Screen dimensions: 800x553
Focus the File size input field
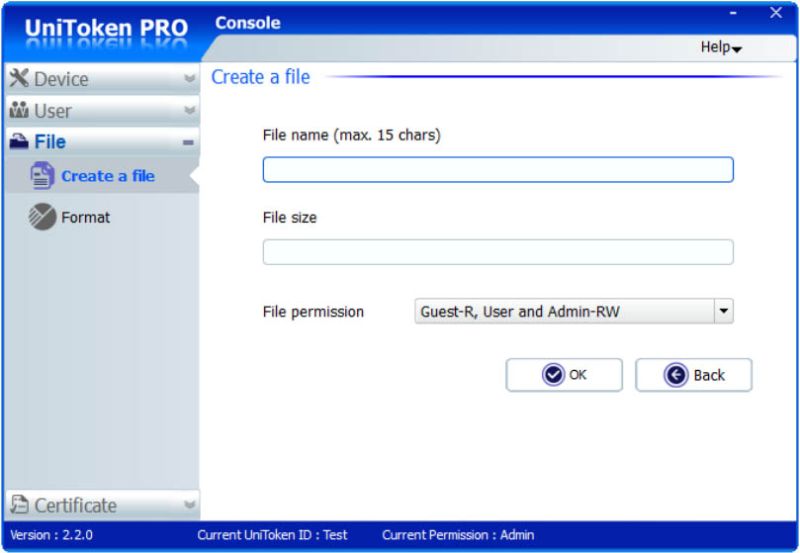498,252
